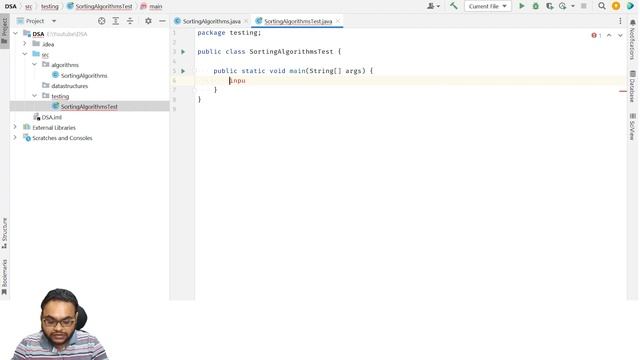The image size is (640, 360).
Task: Click src breadcrumb in navigation bar
Action: [29, 6]
